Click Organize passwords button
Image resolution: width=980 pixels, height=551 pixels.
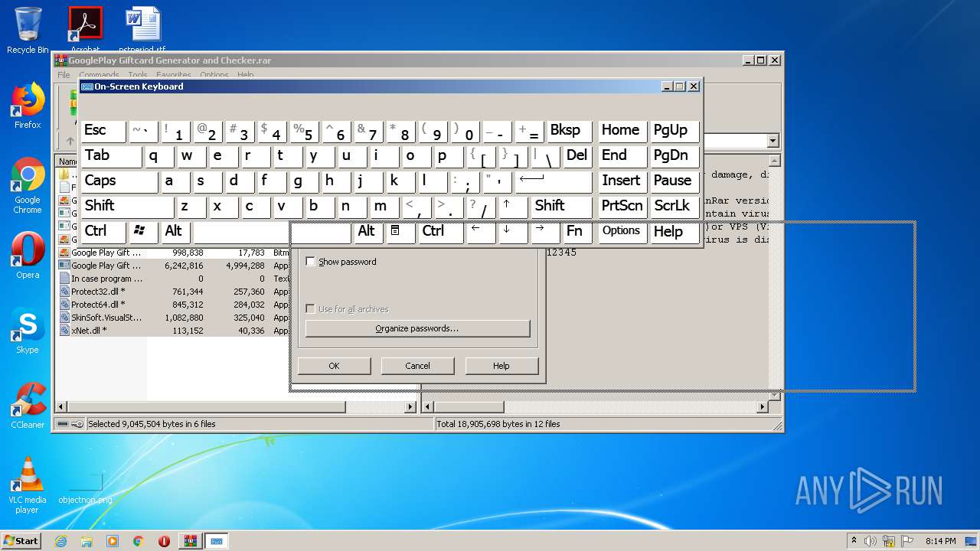point(417,328)
